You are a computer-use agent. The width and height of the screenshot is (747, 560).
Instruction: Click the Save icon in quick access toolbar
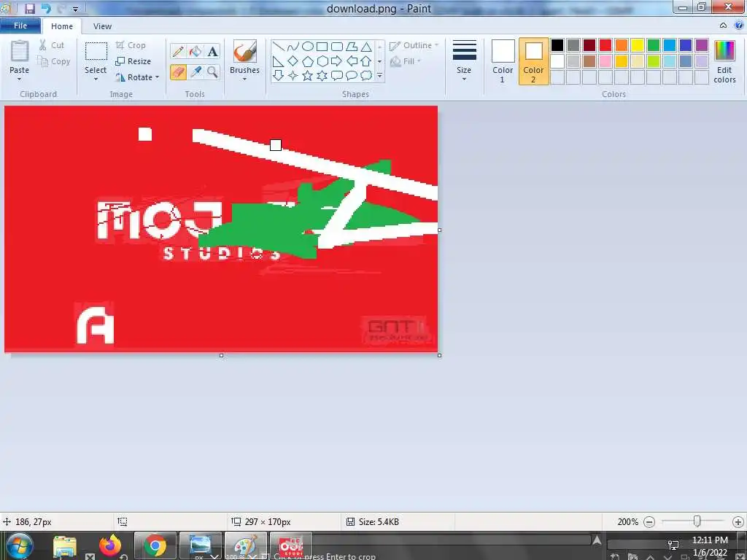tap(30, 8)
